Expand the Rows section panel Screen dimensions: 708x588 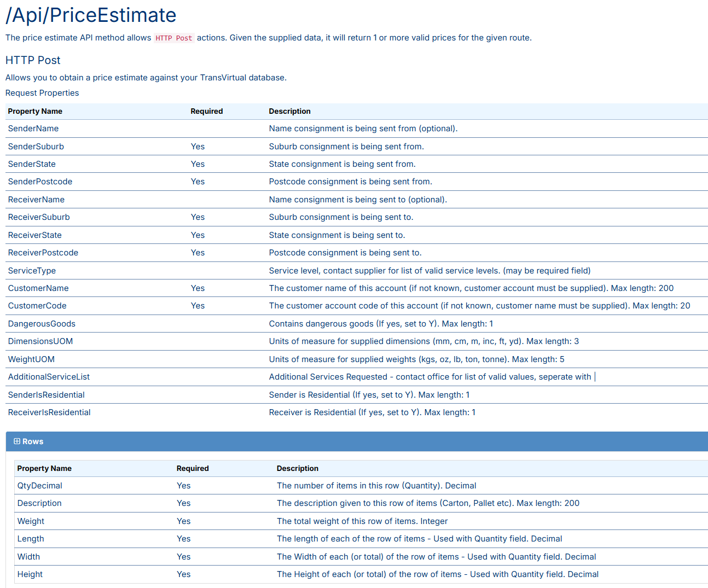tap(32, 441)
